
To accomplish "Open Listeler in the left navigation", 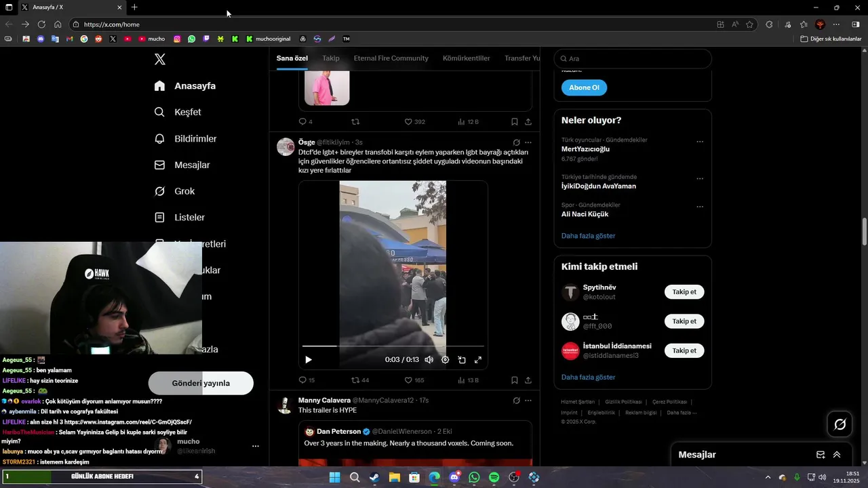I will tap(179, 218).
